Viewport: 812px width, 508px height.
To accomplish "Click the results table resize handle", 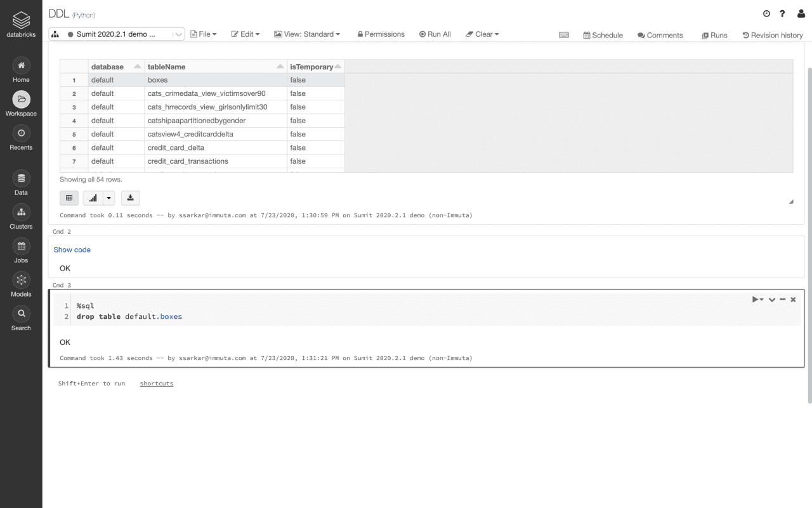I will [x=790, y=201].
